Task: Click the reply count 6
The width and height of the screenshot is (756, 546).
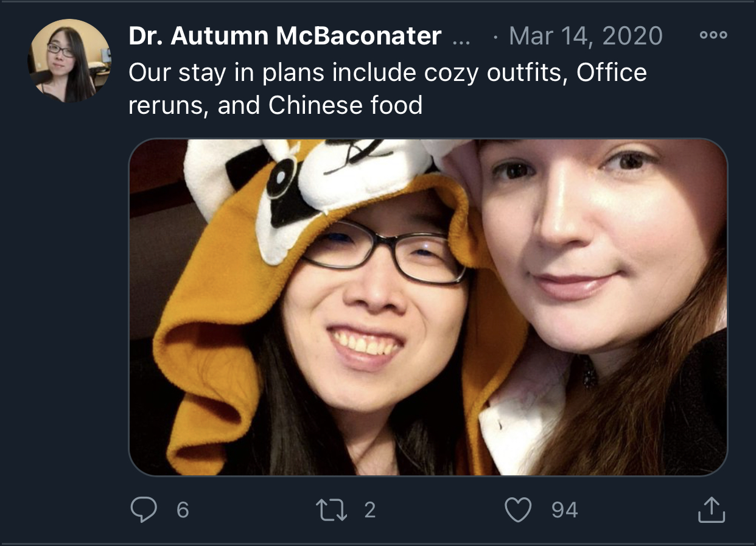Action: tap(183, 509)
